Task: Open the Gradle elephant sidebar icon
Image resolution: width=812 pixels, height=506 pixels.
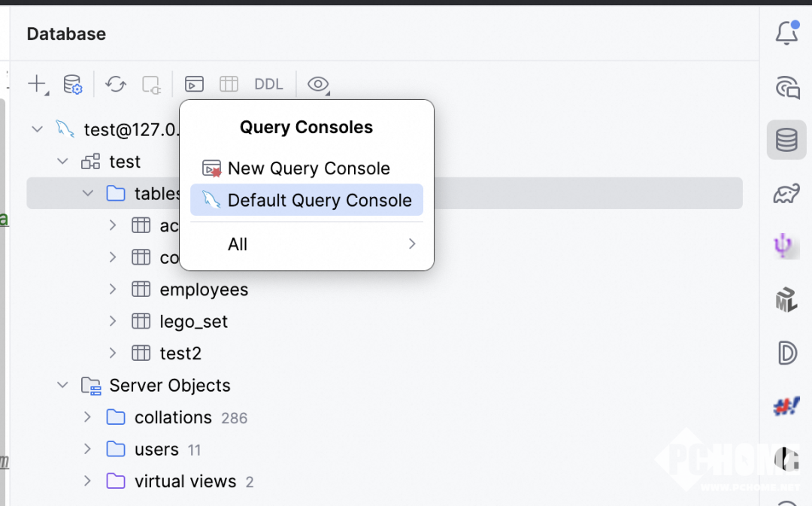Action: tap(786, 194)
